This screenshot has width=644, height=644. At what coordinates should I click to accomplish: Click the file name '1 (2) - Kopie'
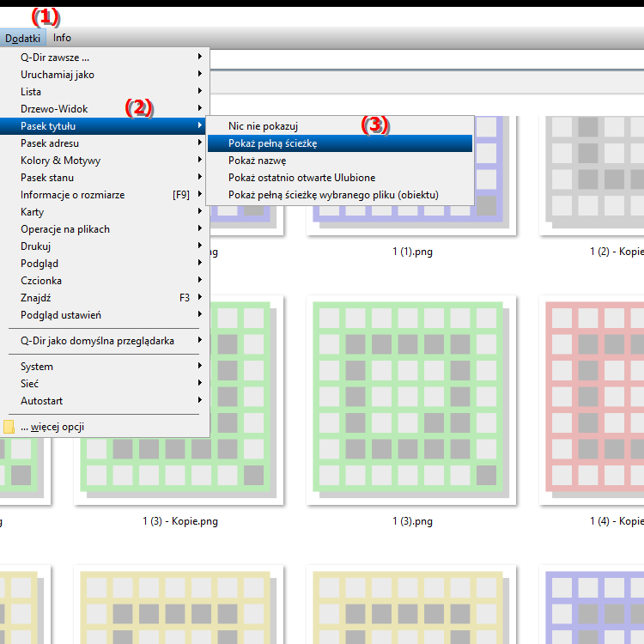[x=617, y=252]
